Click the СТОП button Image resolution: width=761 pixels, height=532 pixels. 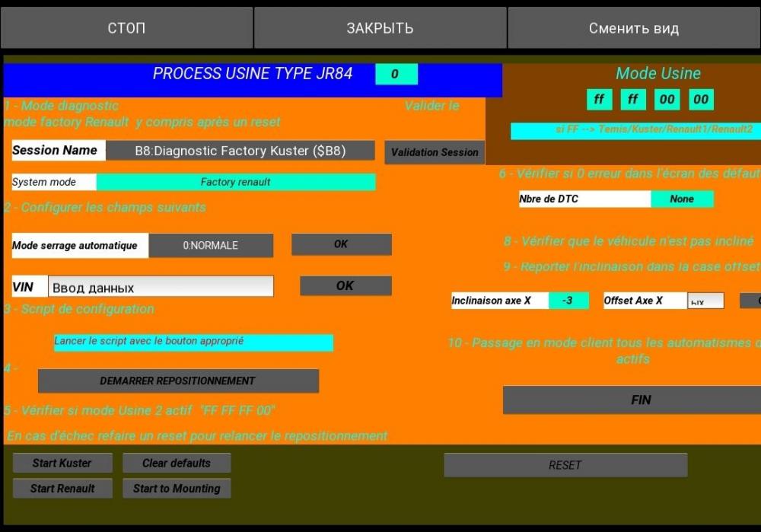click(x=126, y=27)
